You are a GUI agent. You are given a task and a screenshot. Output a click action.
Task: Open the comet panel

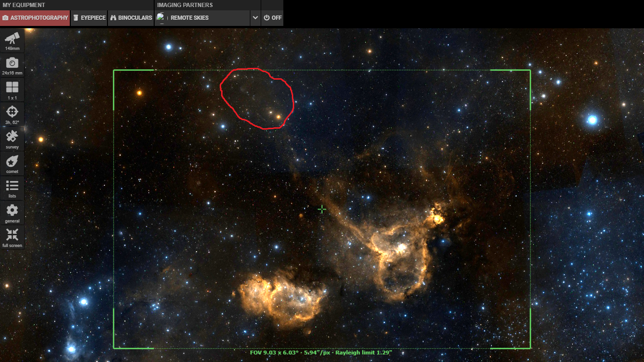(12, 164)
